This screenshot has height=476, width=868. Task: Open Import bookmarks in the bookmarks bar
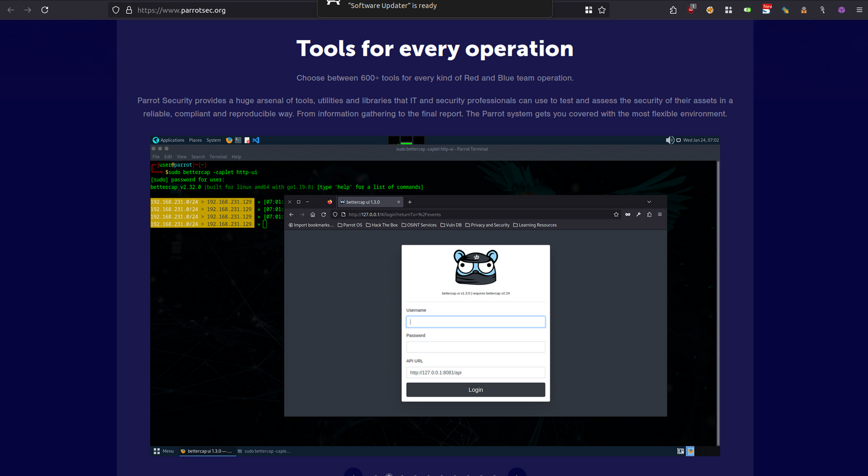tap(311, 225)
